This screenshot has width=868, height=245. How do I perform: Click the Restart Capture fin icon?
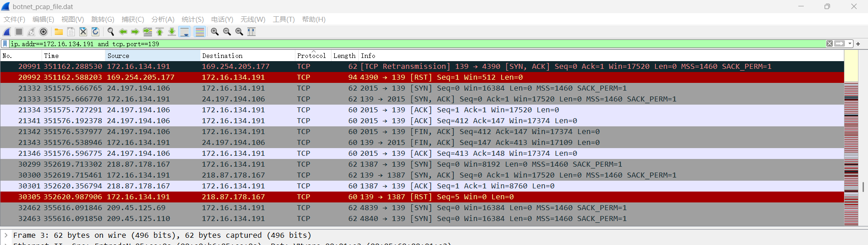point(31,32)
